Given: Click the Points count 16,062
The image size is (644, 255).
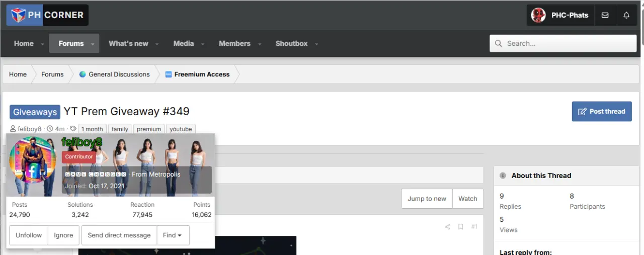Looking at the screenshot, I should [202, 215].
